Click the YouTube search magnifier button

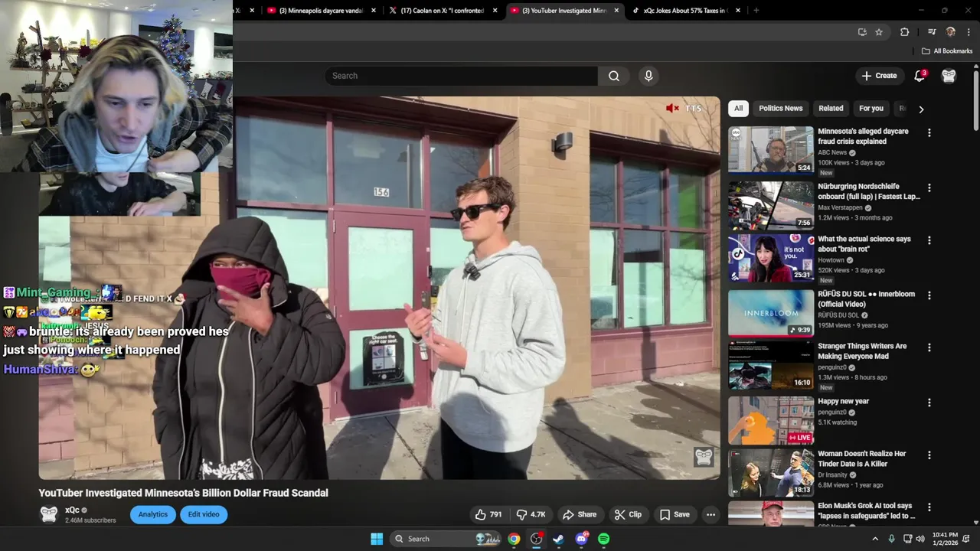(x=614, y=76)
